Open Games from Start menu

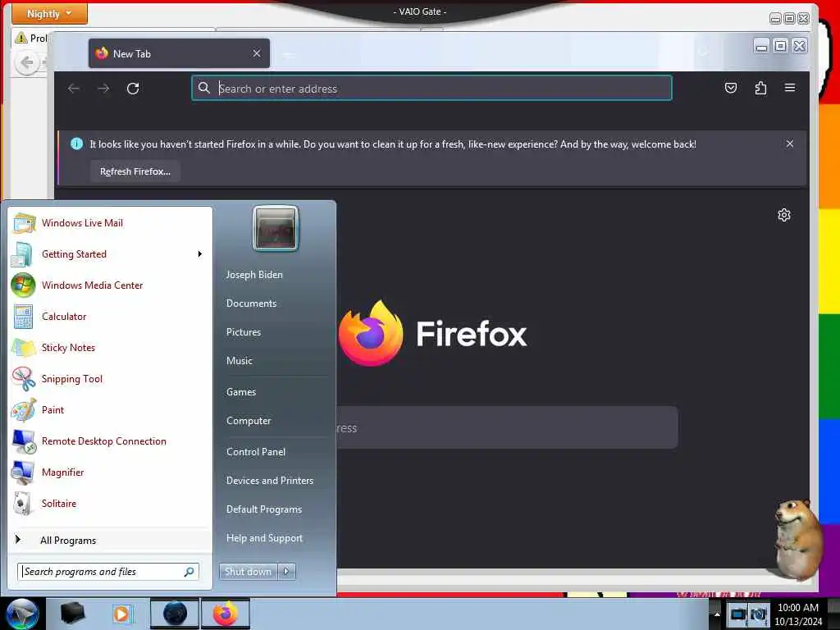coord(241,391)
